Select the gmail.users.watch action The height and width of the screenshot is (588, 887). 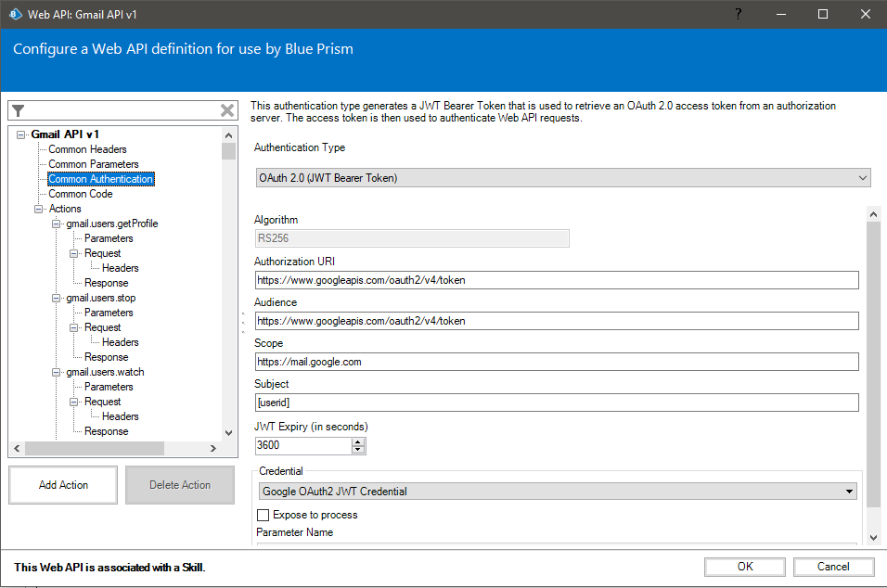pos(105,372)
